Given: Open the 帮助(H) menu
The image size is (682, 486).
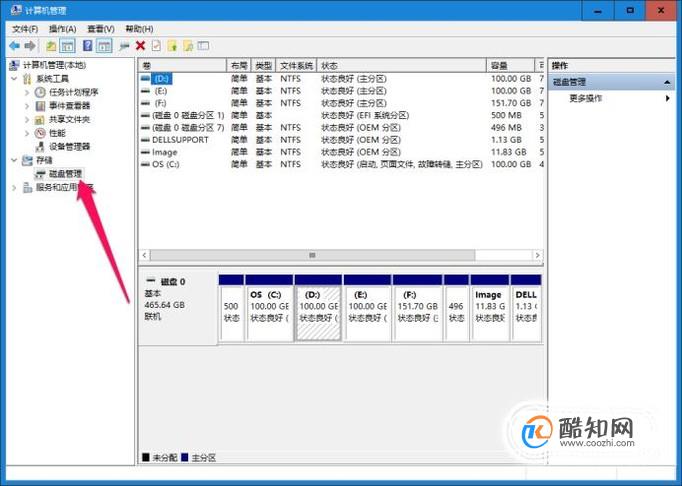Looking at the screenshot, I should tap(139, 29).
